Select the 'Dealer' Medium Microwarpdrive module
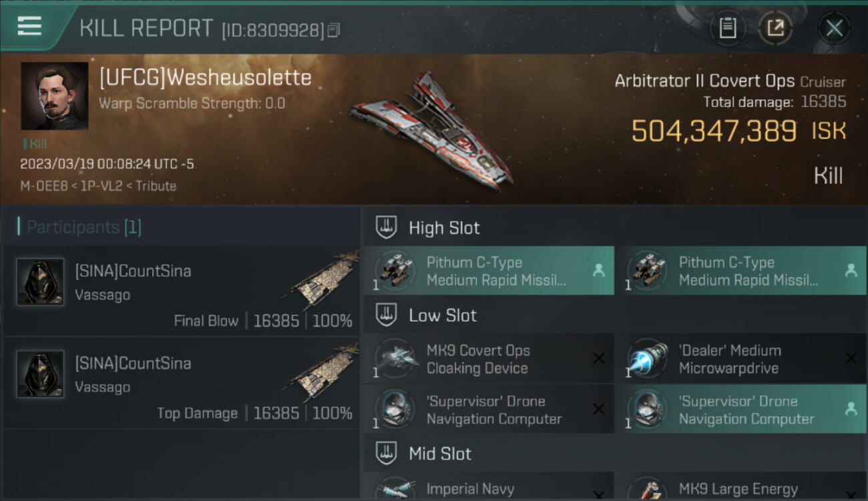 click(741, 359)
